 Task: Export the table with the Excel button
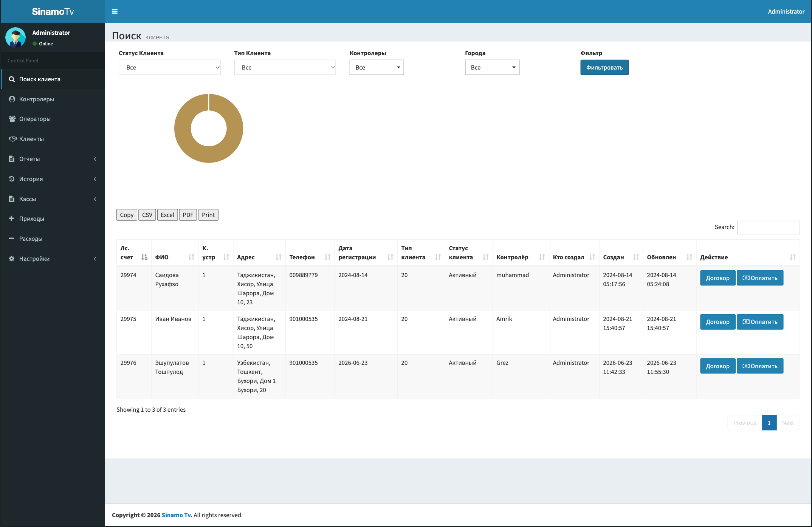(167, 215)
